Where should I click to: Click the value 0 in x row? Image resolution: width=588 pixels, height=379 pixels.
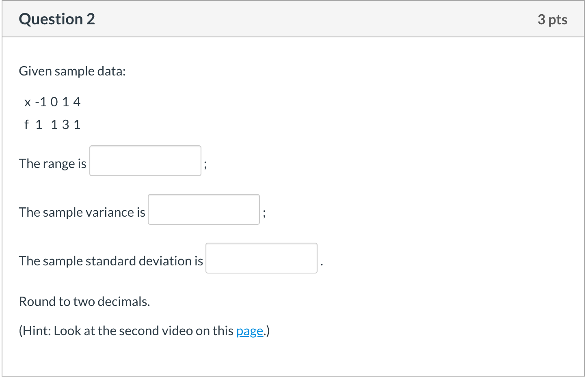point(54,102)
